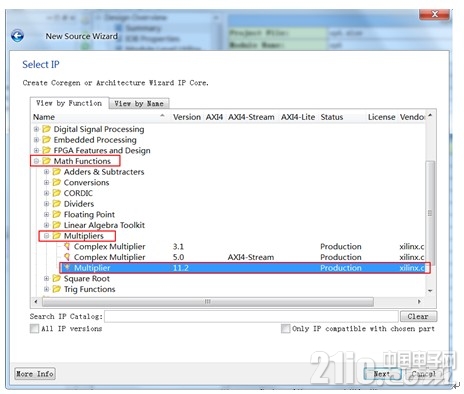
Task: Click the Trig Functions tree label
Action: point(89,289)
